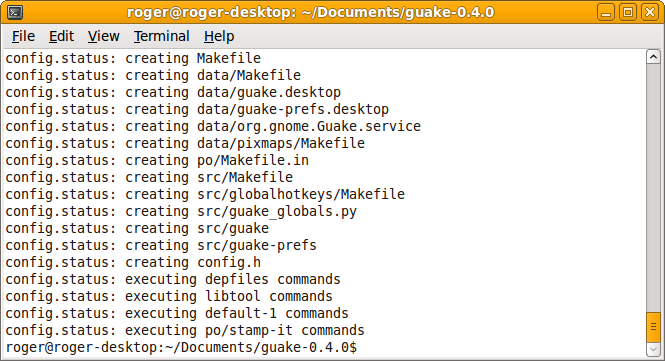The width and height of the screenshot is (665, 361).
Task: Click the 'creating config.h' line
Action: 133,262
